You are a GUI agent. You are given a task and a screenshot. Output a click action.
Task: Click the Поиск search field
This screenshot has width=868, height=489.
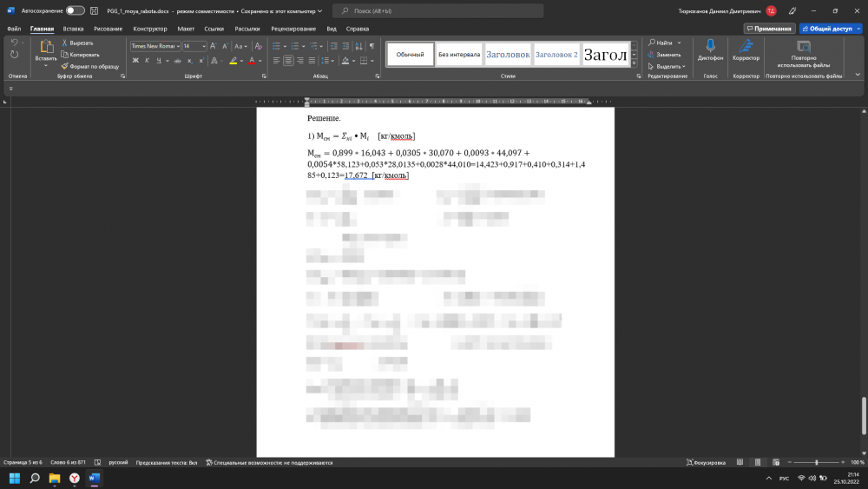click(x=438, y=10)
